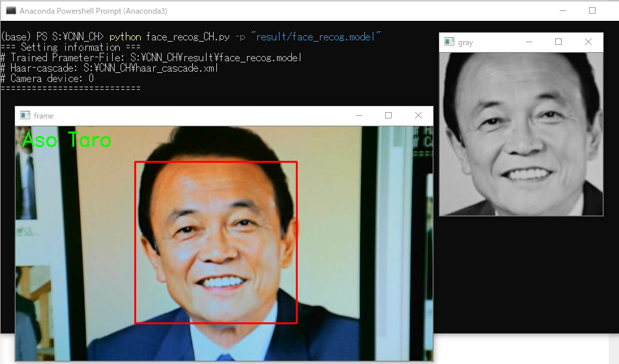Click the Anaconda Powershell Prompt window icon

coord(10,10)
